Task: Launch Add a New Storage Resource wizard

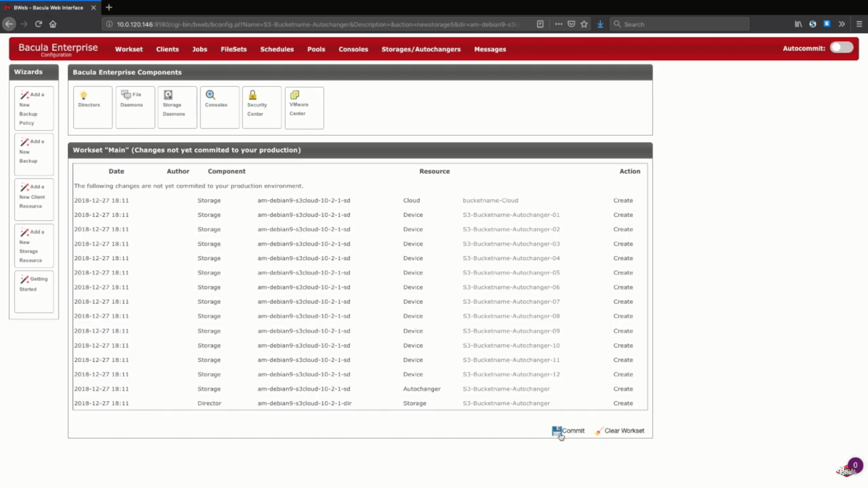Action: (x=34, y=246)
